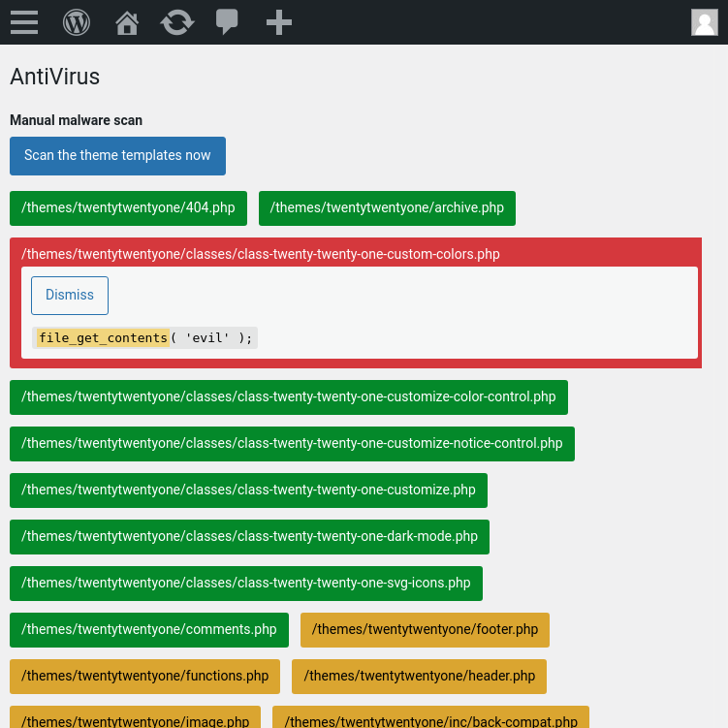The height and width of the screenshot is (728, 728).
Task: Open the hamburger menu icon
Action: coord(24,22)
